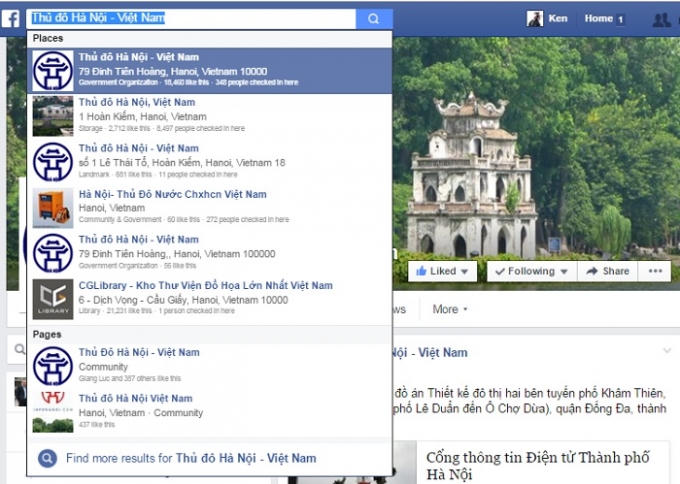The height and width of the screenshot is (484, 680).
Task: Open the Following dropdown button
Action: coord(532,271)
